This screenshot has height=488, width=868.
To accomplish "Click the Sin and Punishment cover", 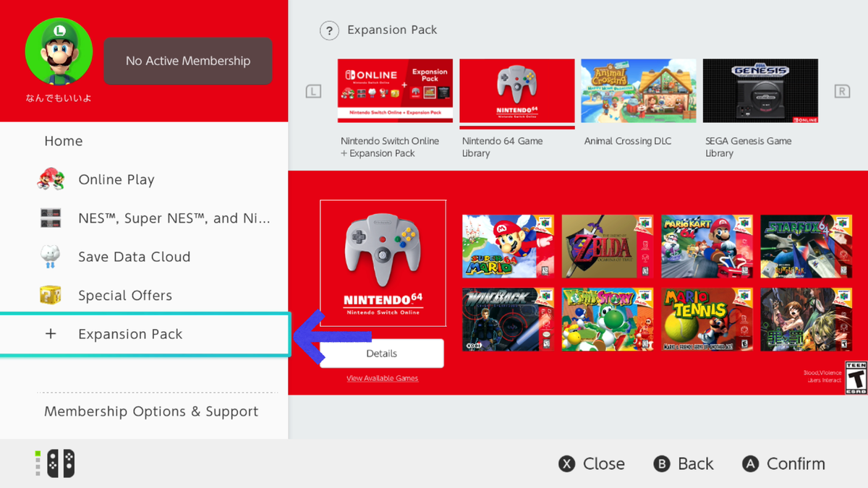I will (807, 320).
